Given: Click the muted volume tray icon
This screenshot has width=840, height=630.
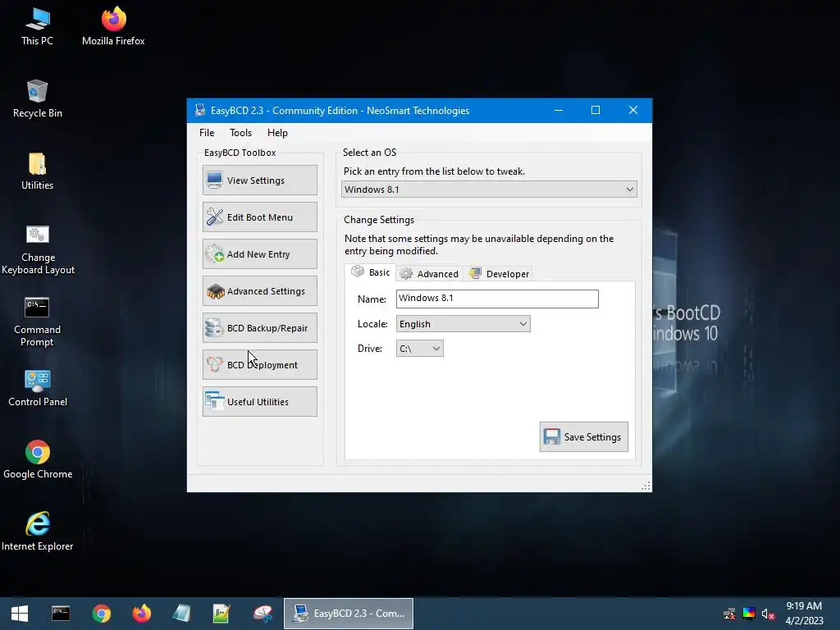Looking at the screenshot, I should pyautogui.click(x=768, y=614).
